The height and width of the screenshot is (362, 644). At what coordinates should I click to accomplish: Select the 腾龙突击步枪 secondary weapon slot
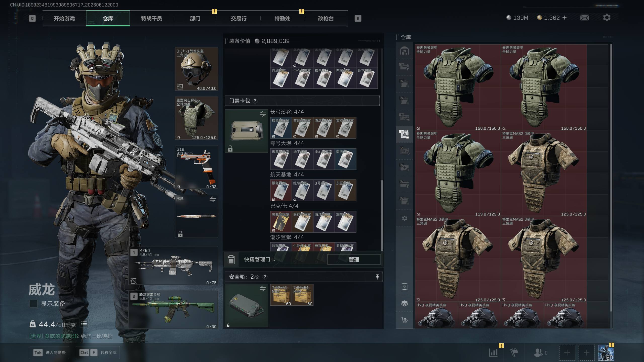[173, 310]
